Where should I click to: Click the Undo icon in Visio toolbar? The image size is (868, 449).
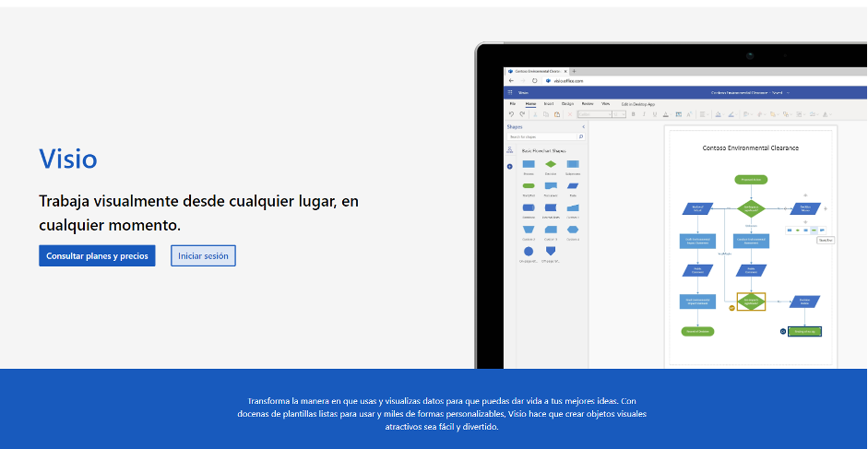pyautogui.click(x=511, y=114)
